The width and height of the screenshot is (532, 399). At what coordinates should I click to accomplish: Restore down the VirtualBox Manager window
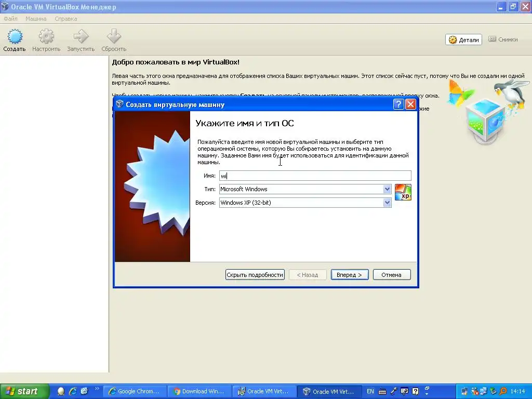[513, 6]
